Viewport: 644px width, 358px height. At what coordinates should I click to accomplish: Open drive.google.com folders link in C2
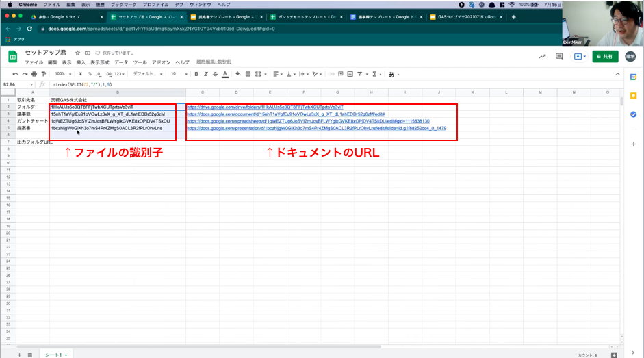point(265,107)
